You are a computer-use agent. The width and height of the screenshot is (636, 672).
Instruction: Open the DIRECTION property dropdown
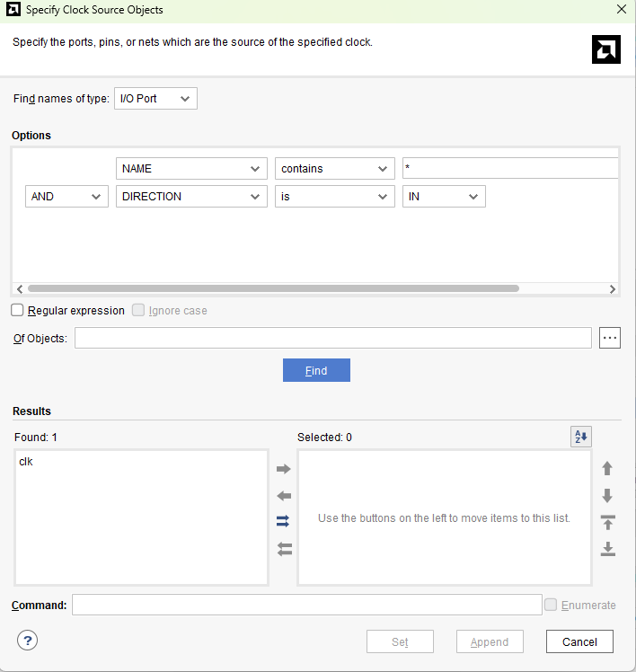coord(191,197)
